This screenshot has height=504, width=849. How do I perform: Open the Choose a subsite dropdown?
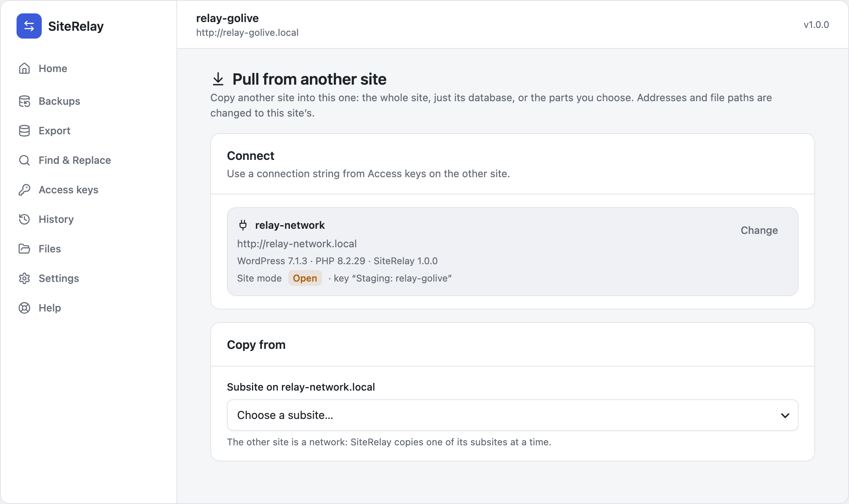(513, 415)
